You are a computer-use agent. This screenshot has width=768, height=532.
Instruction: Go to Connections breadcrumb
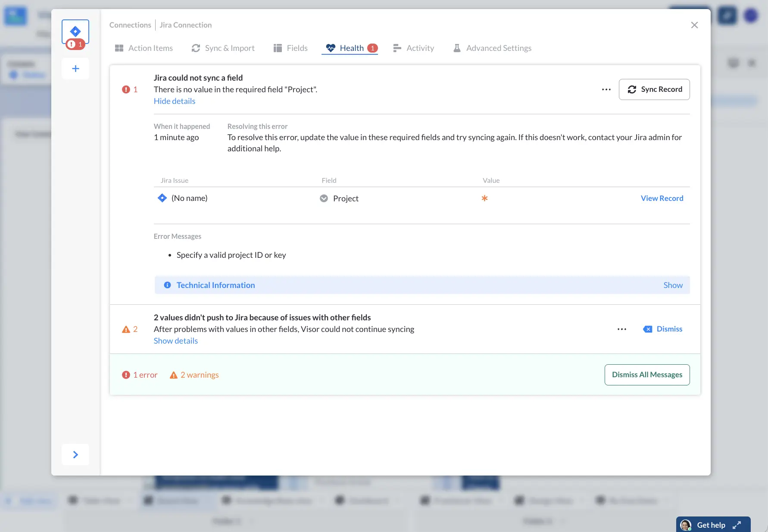(x=130, y=25)
